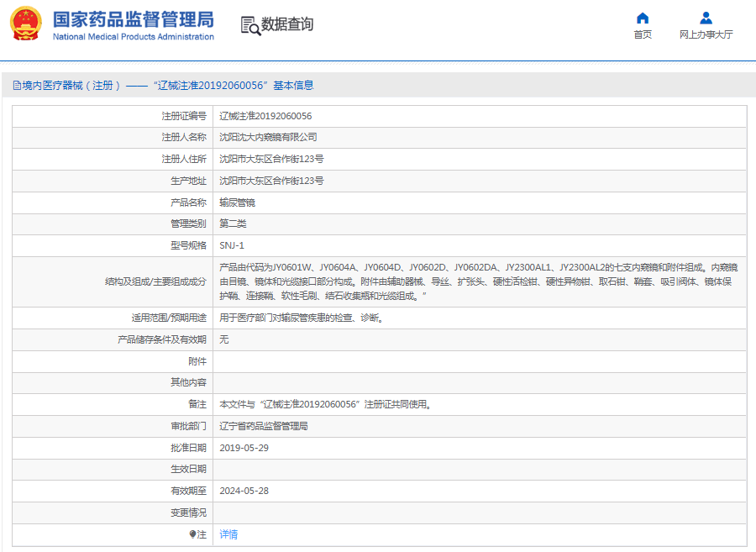Select model value SNJ-1
This screenshot has width=756, height=552.
(232, 245)
